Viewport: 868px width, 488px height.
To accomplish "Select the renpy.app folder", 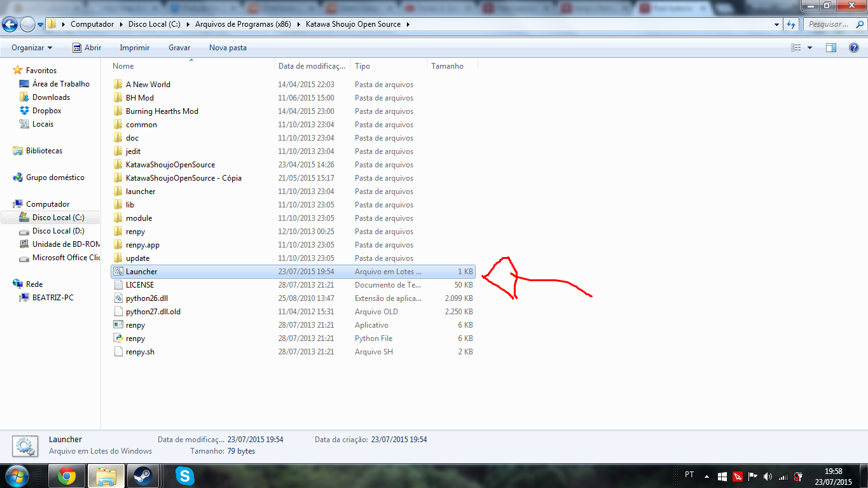I will click(142, 244).
